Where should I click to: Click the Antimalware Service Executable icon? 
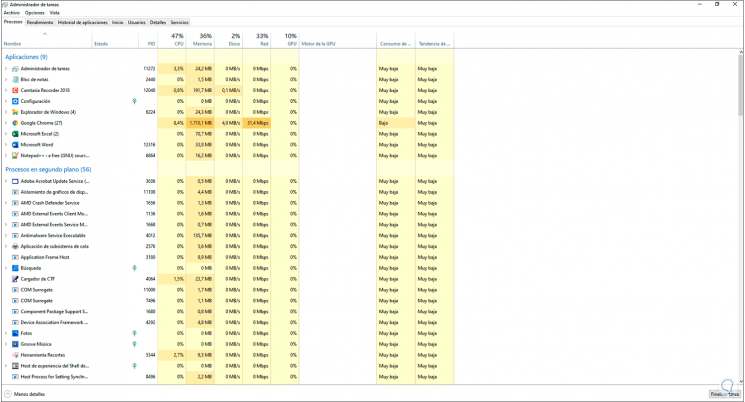15,236
